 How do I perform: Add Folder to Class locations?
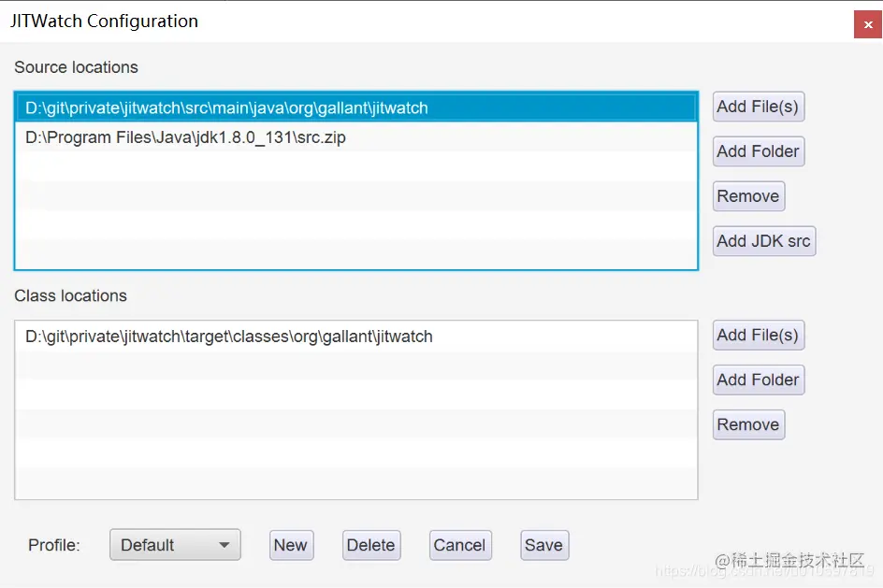758,380
